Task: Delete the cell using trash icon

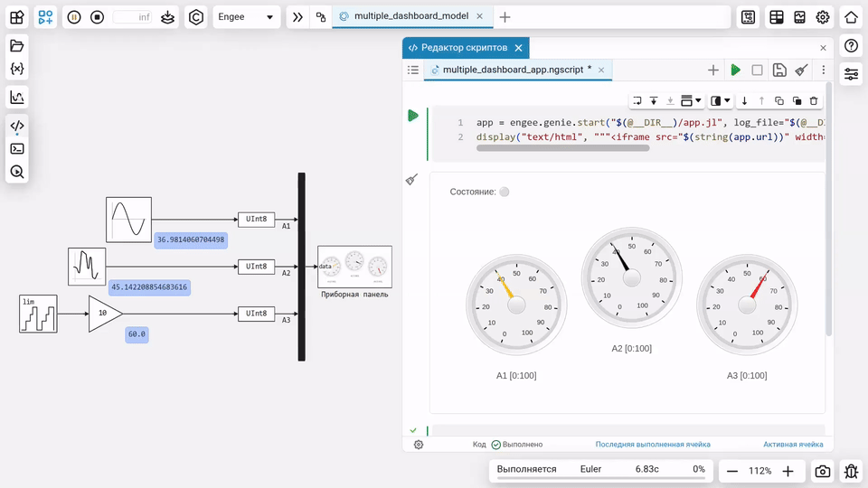Action: tap(814, 101)
